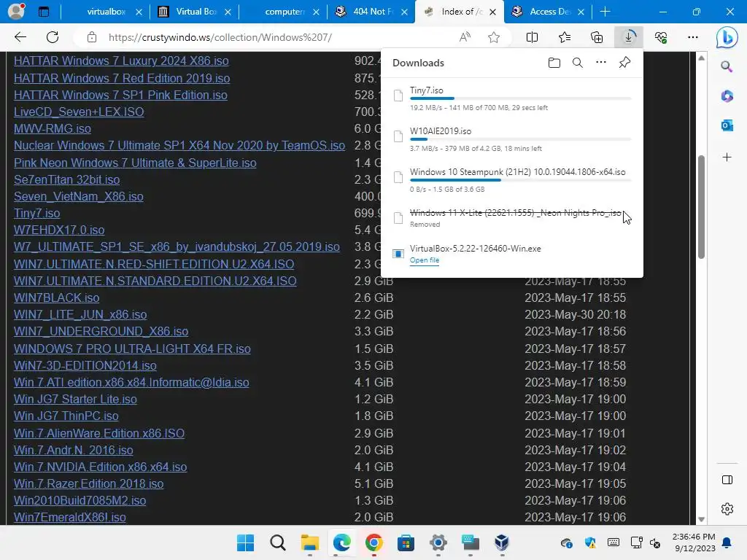Click the Steampunk iso progress bar
Screen dimensions: 747x560
[520, 180]
